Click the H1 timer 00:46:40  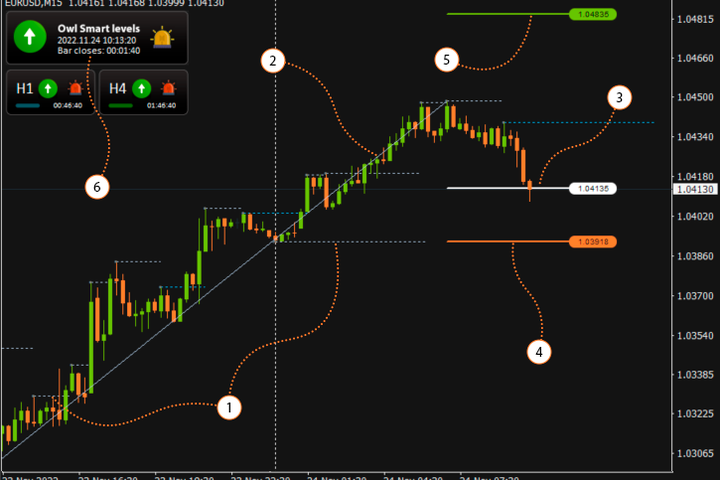[x=68, y=106]
